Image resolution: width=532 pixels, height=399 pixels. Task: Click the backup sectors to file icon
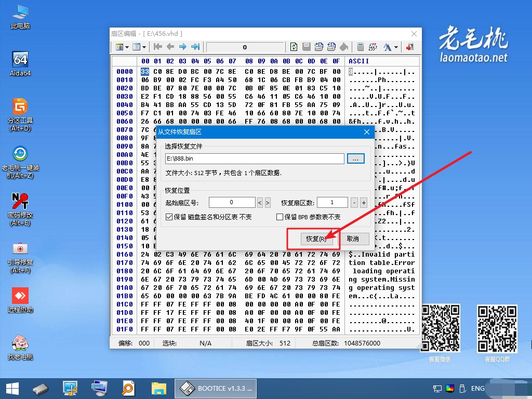[319, 47]
